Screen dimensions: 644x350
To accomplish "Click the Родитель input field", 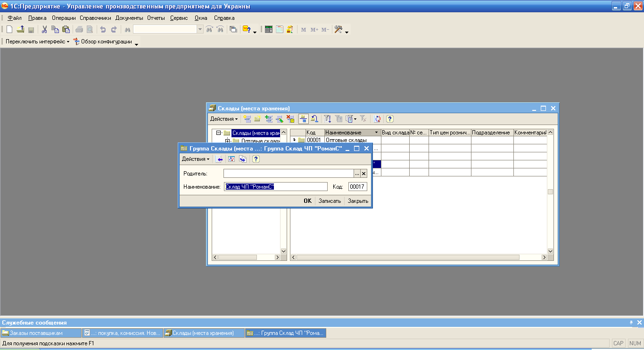I will pos(289,174).
